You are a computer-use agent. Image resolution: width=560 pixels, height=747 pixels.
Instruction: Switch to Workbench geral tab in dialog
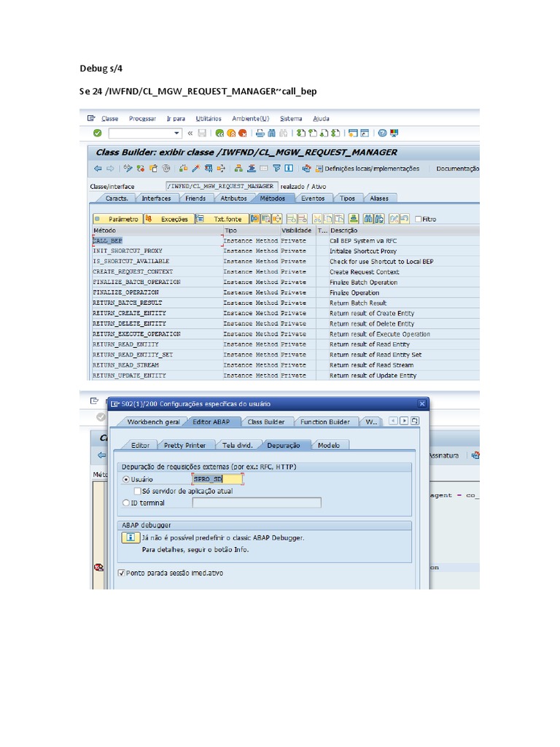click(153, 422)
